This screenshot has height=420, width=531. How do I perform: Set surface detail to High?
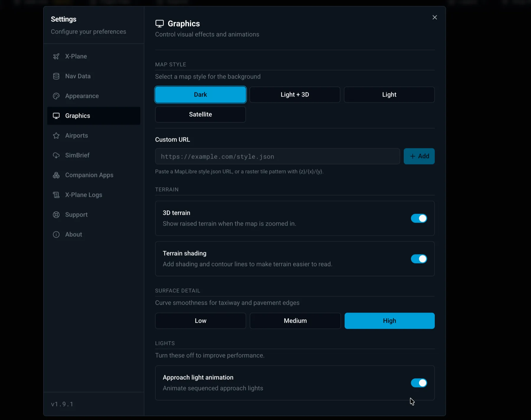tap(389, 321)
